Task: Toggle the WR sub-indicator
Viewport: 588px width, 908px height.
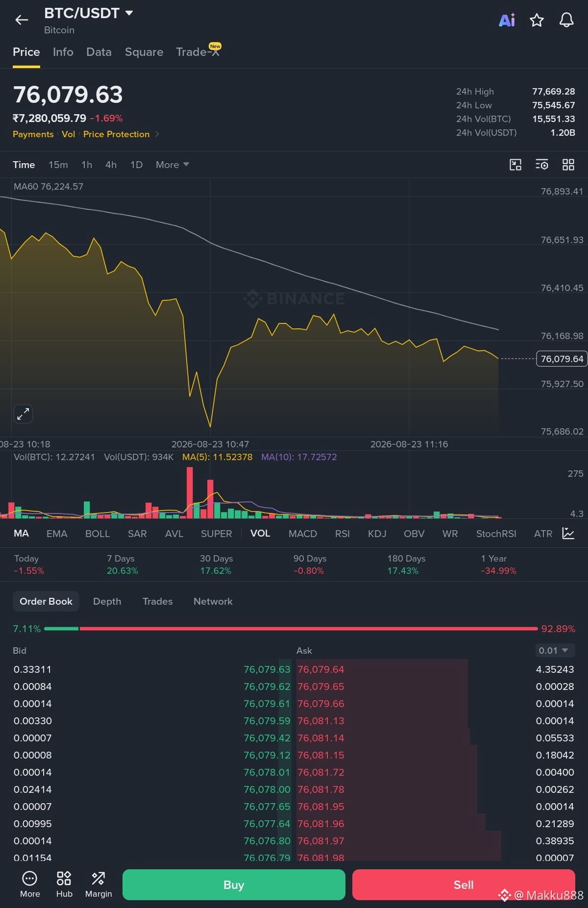Action: pyautogui.click(x=450, y=533)
